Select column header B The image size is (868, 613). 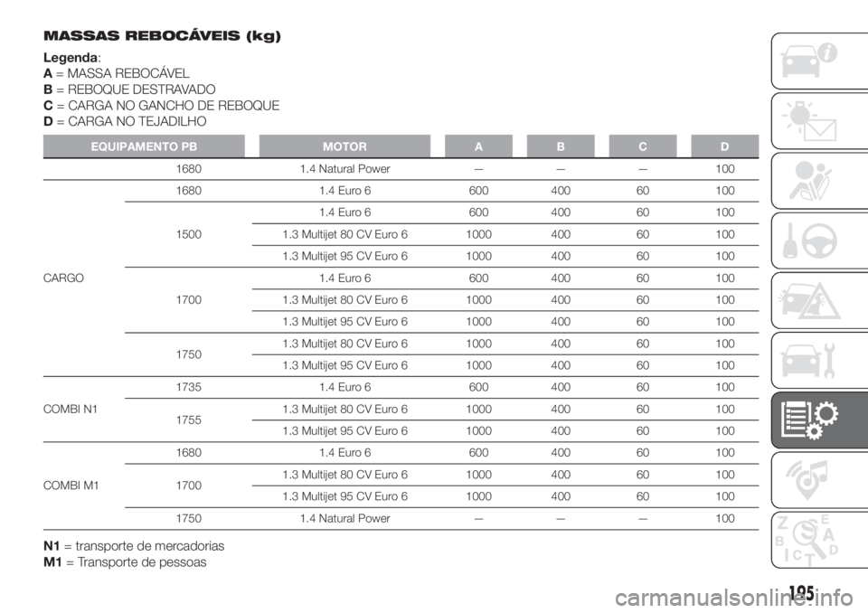pos(561,146)
